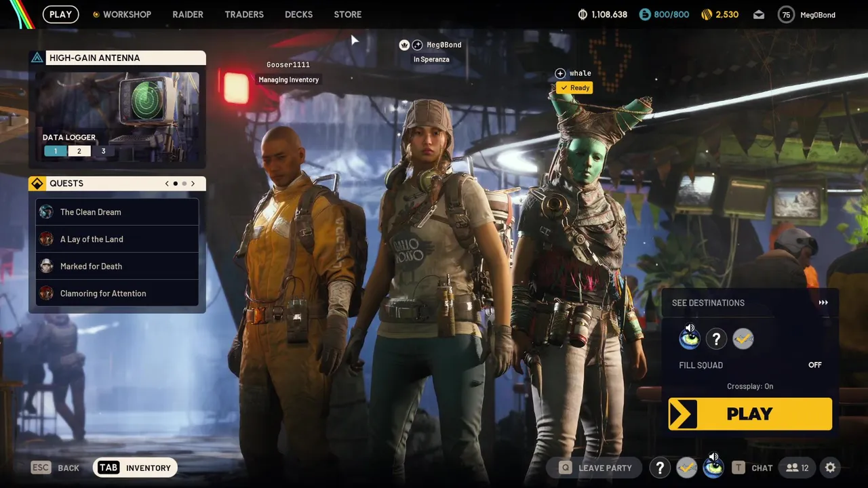
Task: Click bottom-bar eye avatar with speaker
Action: pos(713,468)
